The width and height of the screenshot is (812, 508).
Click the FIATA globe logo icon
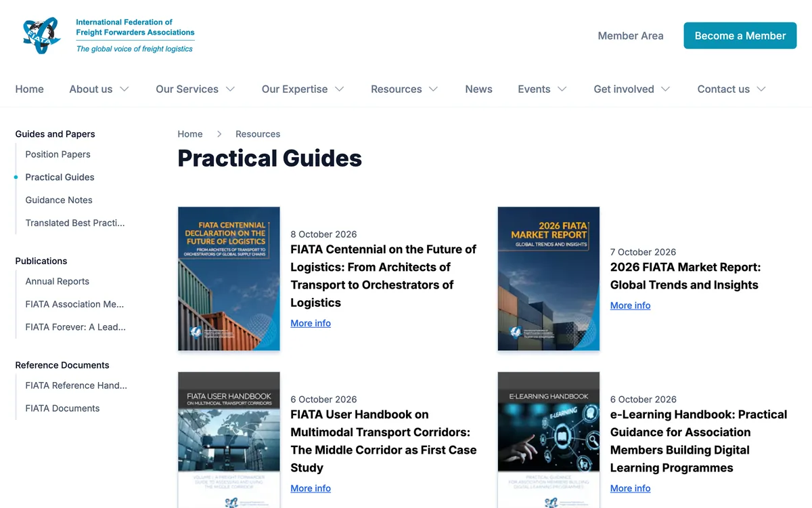point(42,36)
